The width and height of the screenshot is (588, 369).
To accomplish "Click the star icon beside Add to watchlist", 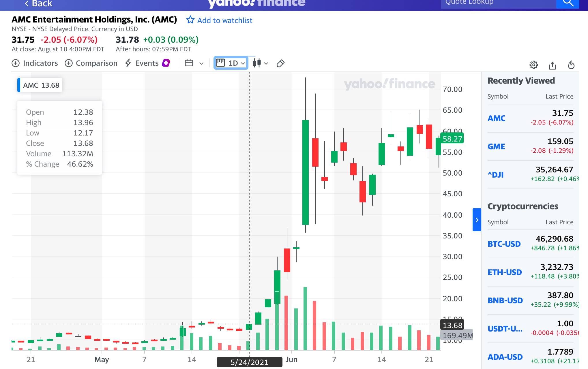I will click(190, 20).
